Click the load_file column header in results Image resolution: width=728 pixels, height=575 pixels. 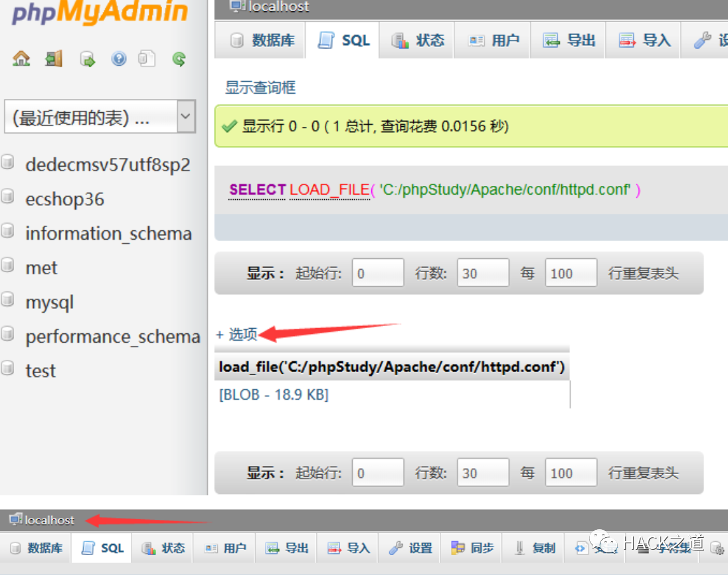click(391, 367)
